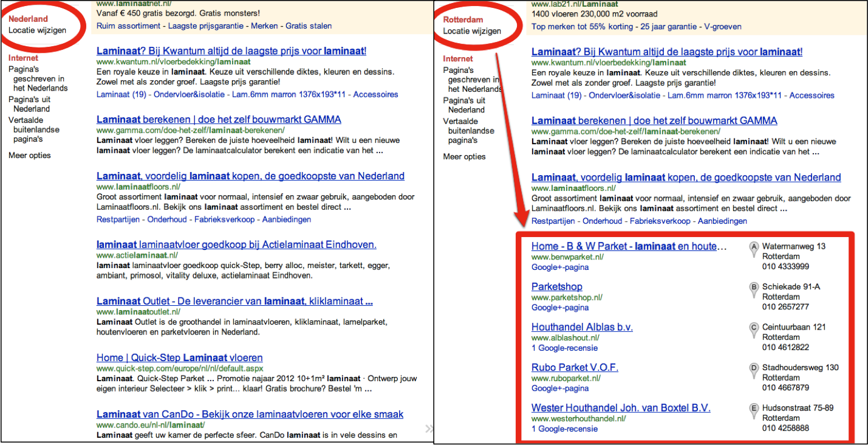The image size is (868, 445).
Task: Open 'Home | Quick-Step Laminaat vloeren' result
Action: 179,357
